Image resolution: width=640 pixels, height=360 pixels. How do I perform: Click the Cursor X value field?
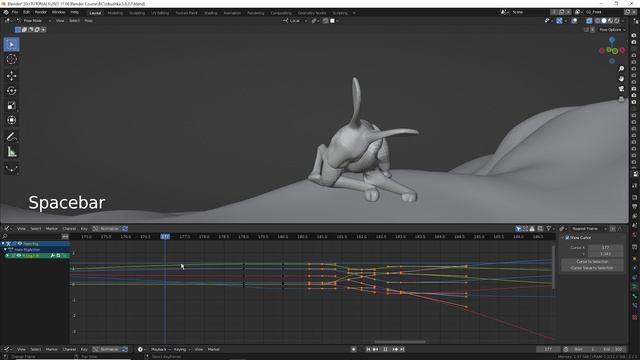(606, 247)
